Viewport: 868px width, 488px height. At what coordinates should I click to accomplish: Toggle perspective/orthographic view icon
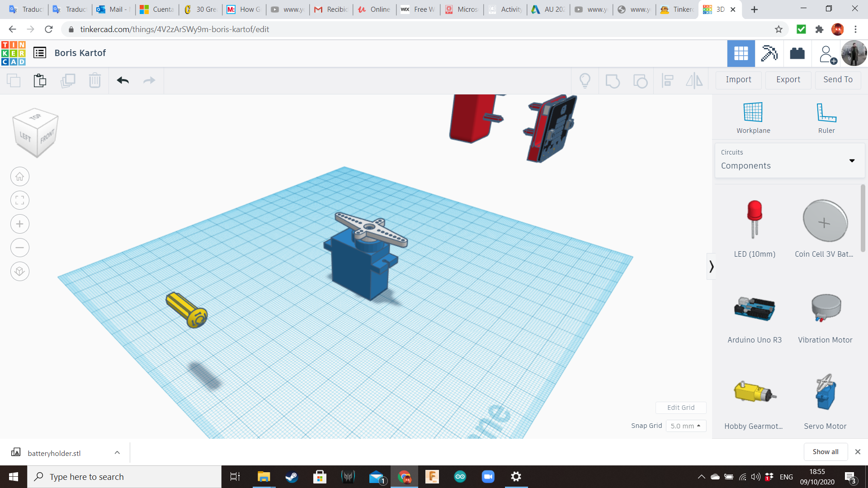[x=19, y=272]
